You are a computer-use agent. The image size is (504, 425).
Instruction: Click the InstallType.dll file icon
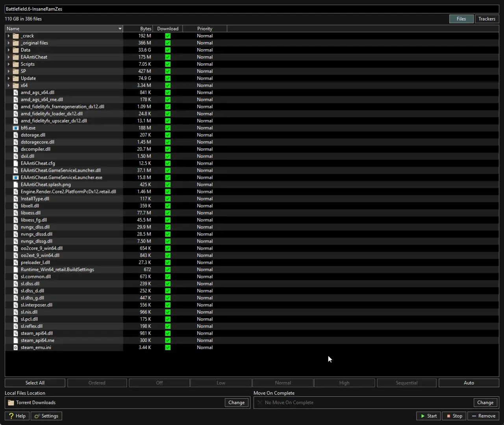point(16,199)
